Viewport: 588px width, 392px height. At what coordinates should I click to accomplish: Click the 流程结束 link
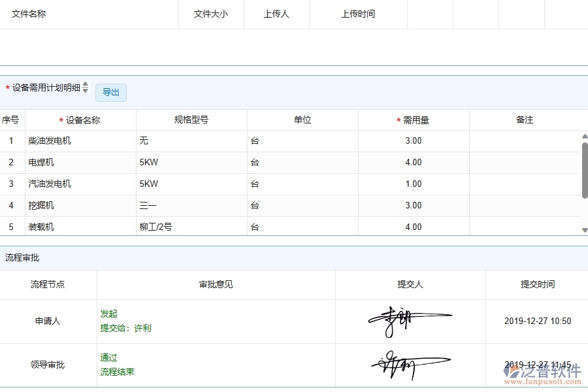(x=118, y=372)
